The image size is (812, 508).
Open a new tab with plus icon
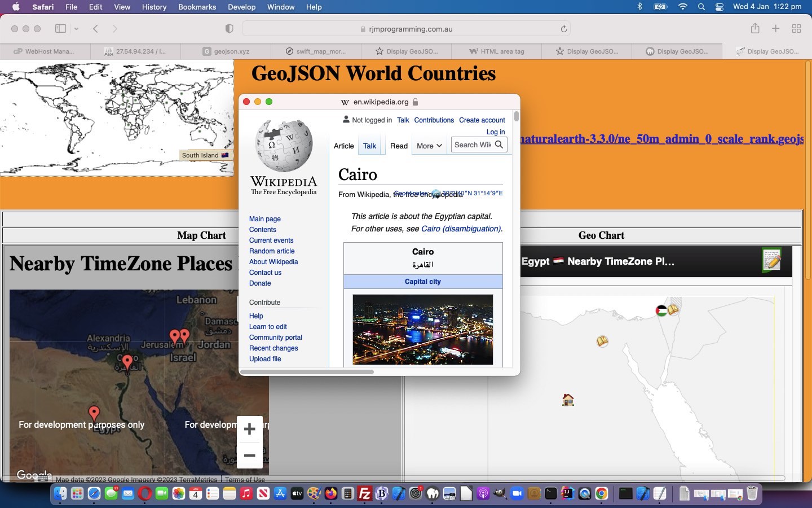(x=776, y=29)
